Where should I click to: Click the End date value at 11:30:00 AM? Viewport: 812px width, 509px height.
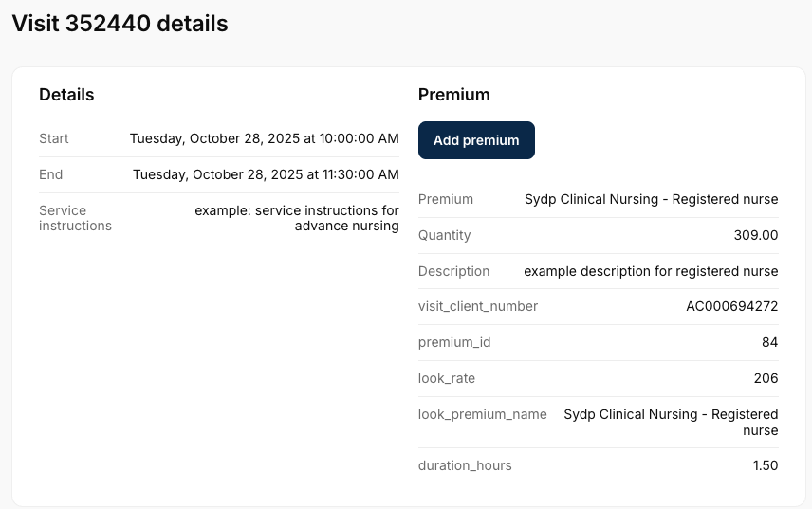click(x=266, y=174)
